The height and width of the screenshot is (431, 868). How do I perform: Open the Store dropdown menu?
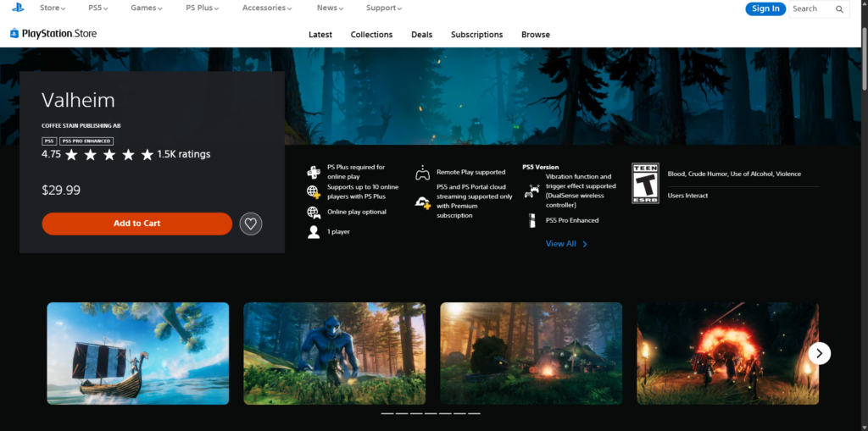tap(53, 8)
